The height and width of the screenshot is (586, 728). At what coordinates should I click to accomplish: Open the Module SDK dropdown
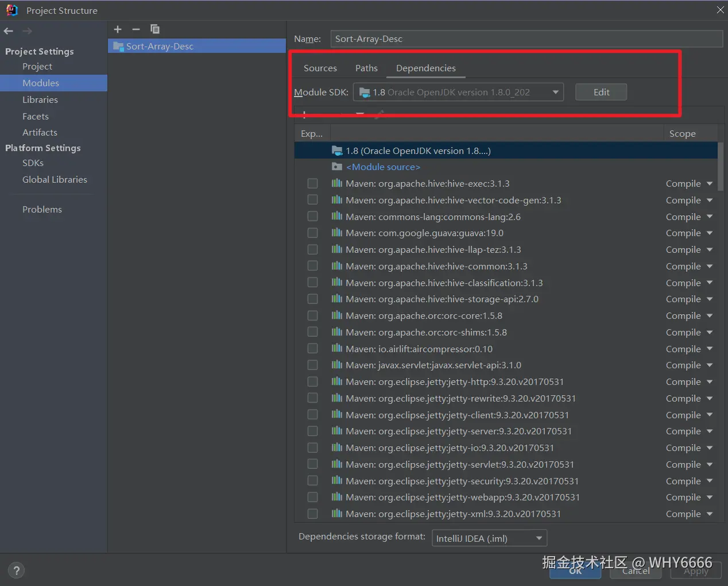458,92
